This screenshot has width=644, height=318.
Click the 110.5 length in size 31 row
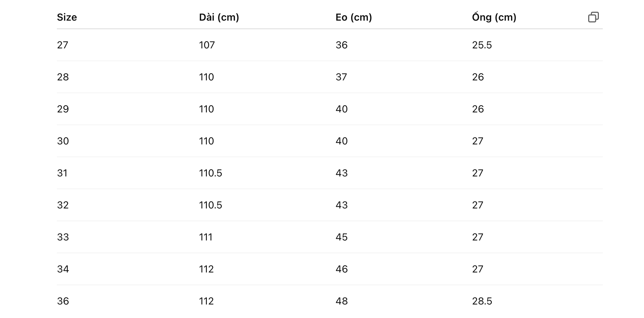click(210, 173)
